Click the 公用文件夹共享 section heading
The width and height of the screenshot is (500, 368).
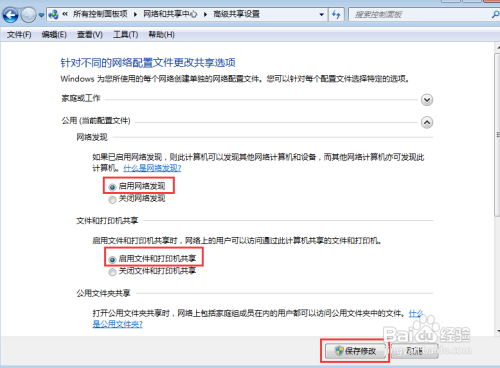click(x=103, y=293)
